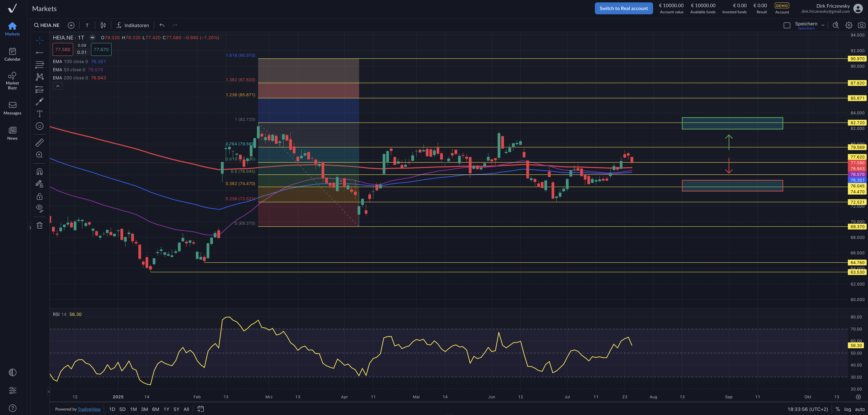
Task: Select the text drawing tool
Action: point(39,114)
